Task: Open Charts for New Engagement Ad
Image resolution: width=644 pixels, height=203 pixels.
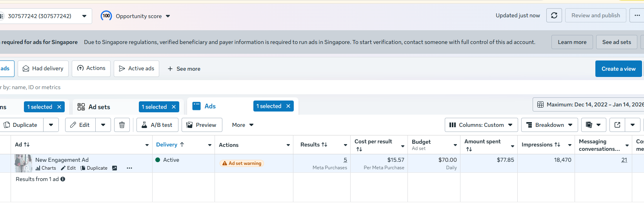Action: 46,168
